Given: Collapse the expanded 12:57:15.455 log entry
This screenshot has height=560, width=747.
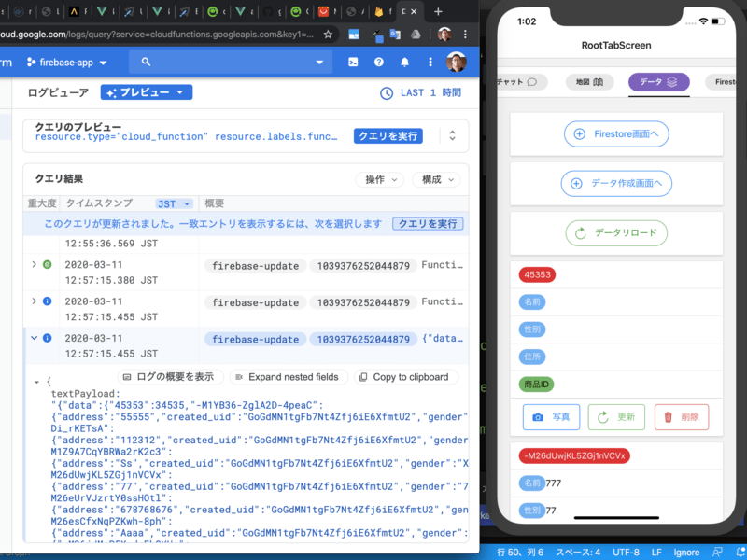Looking at the screenshot, I should 35,338.
